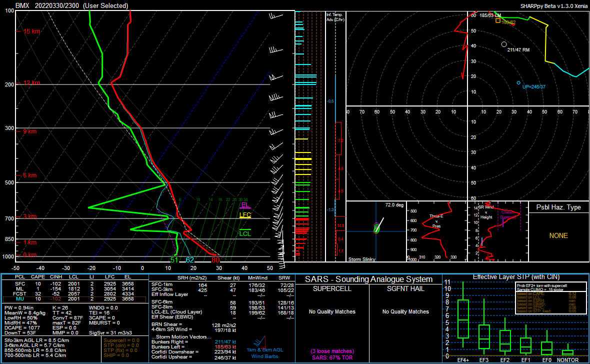The image size is (590, 364).
Task: Click the (3 loose matches) text
Action: (332, 351)
